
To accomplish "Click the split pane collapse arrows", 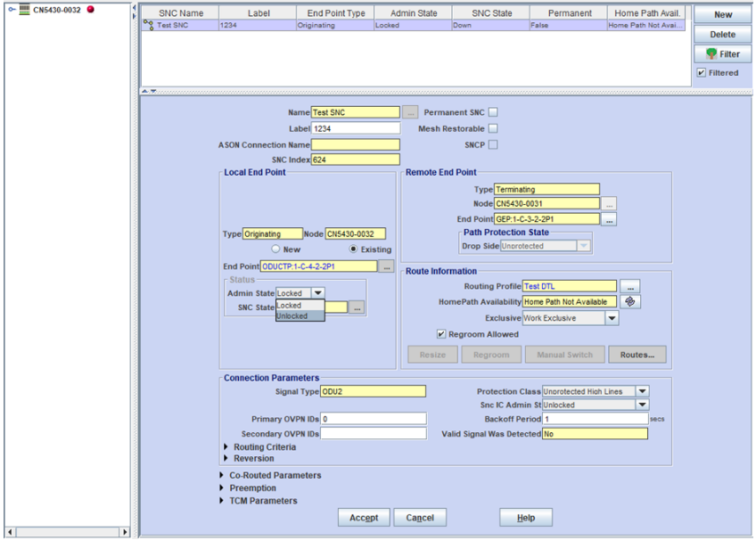I will [x=149, y=91].
